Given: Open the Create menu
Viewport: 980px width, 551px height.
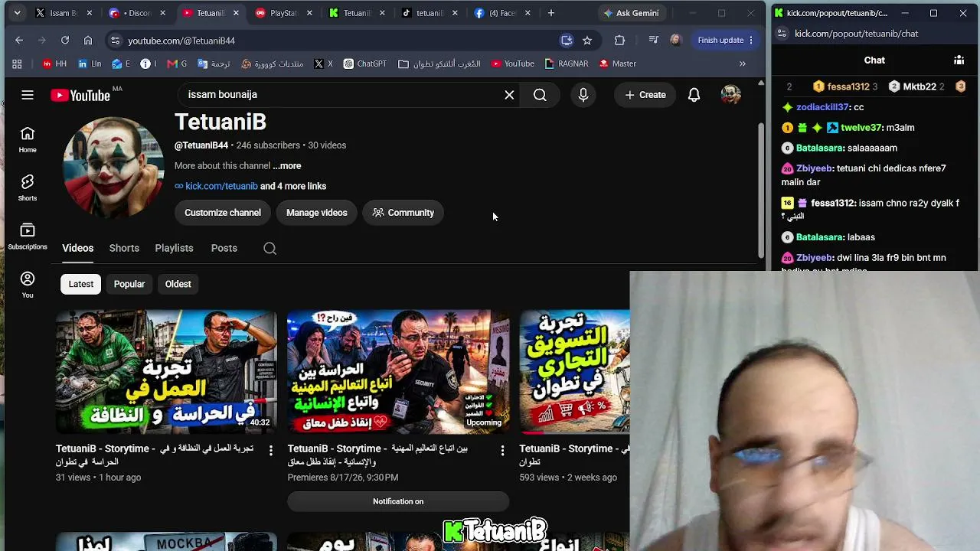Looking at the screenshot, I should coord(645,95).
